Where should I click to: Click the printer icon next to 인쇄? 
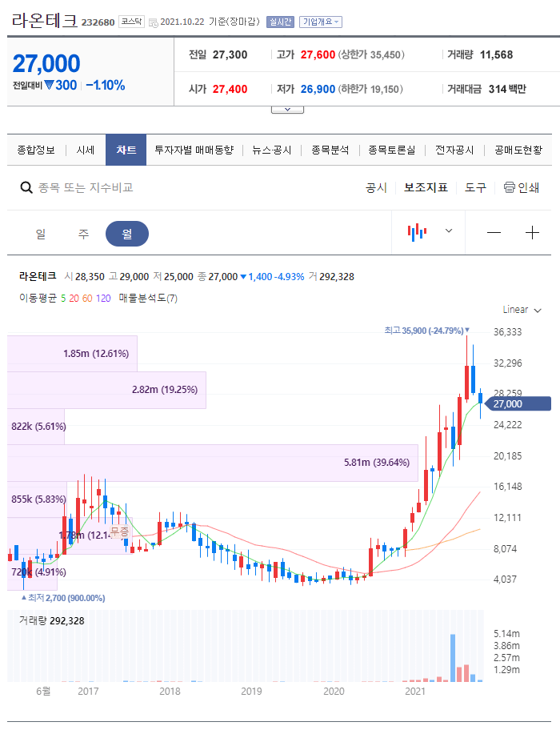(x=509, y=187)
